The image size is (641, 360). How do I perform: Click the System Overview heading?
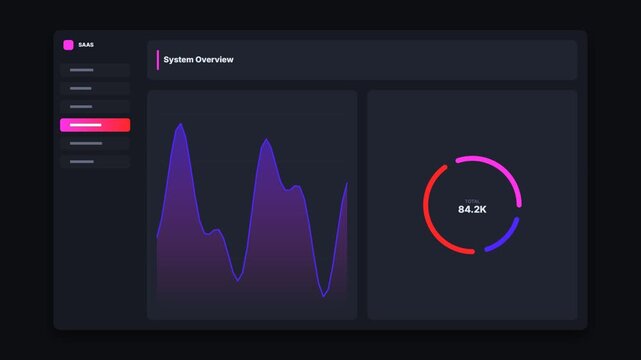pyautogui.click(x=198, y=60)
